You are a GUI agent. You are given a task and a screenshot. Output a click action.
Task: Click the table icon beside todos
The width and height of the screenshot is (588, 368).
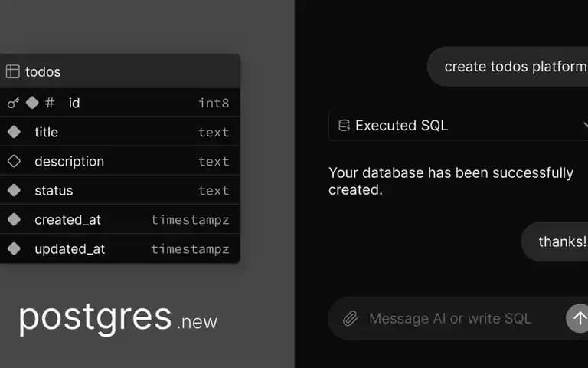13,71
